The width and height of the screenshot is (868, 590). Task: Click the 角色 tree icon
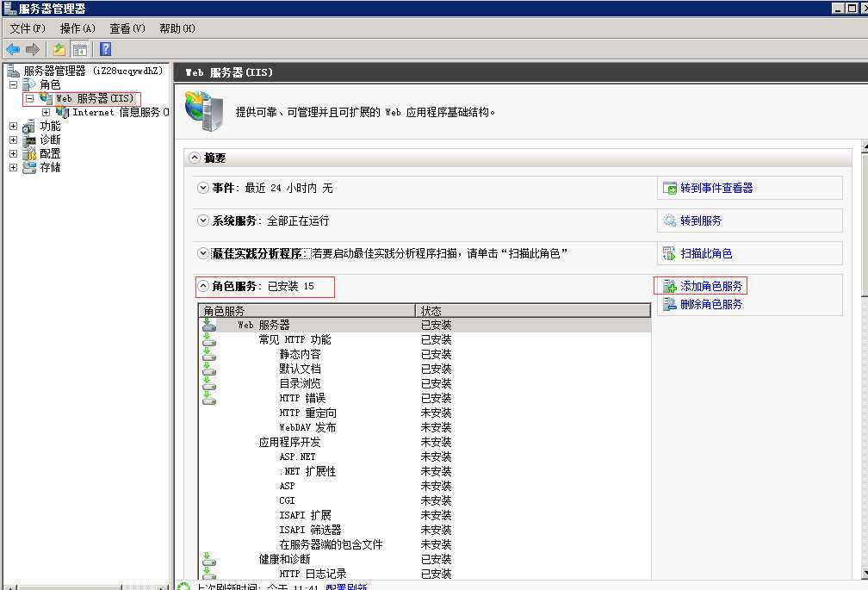[28, 84]
